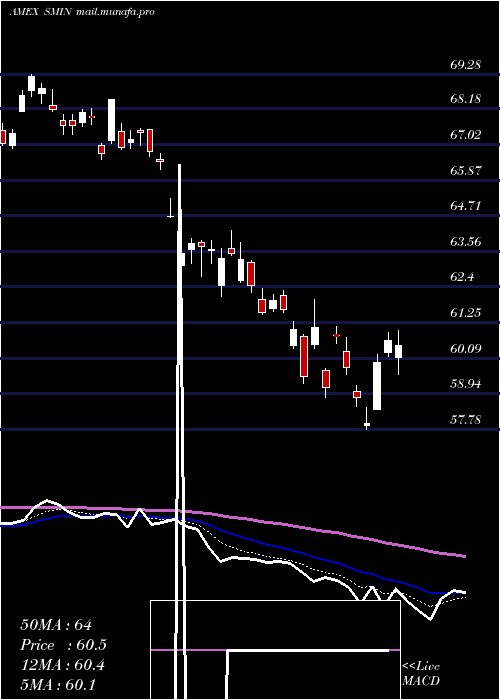Click the 68.18 price axis label
The image size is (500, 700).
[x=465, y=99]
